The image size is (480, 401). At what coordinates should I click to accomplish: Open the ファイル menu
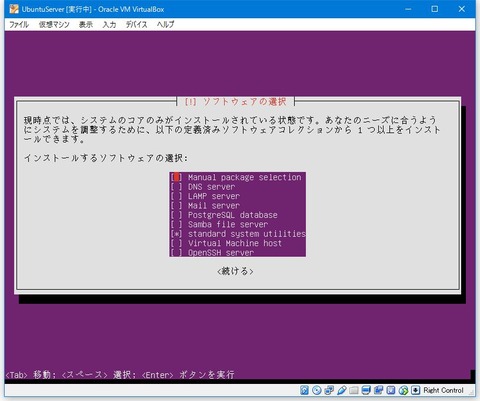(19, 24)
